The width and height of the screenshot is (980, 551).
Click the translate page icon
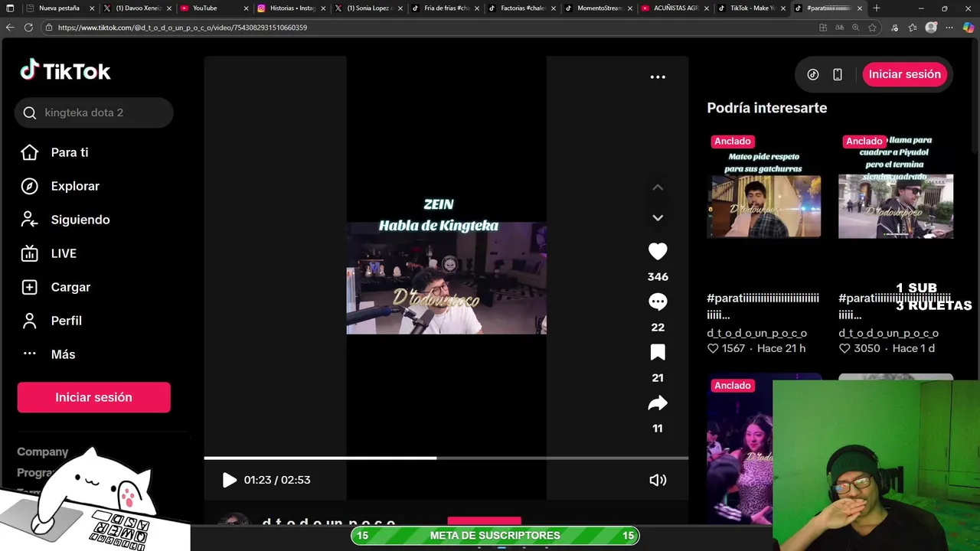840,28
